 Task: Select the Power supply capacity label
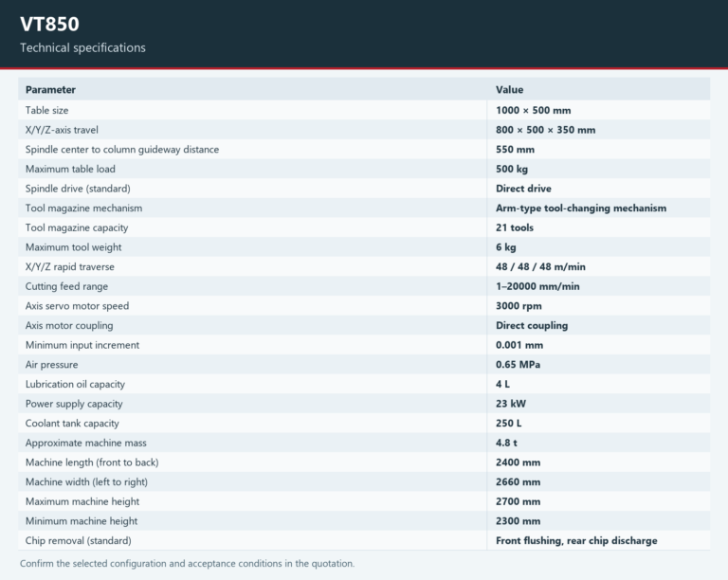tap(74, 404)
